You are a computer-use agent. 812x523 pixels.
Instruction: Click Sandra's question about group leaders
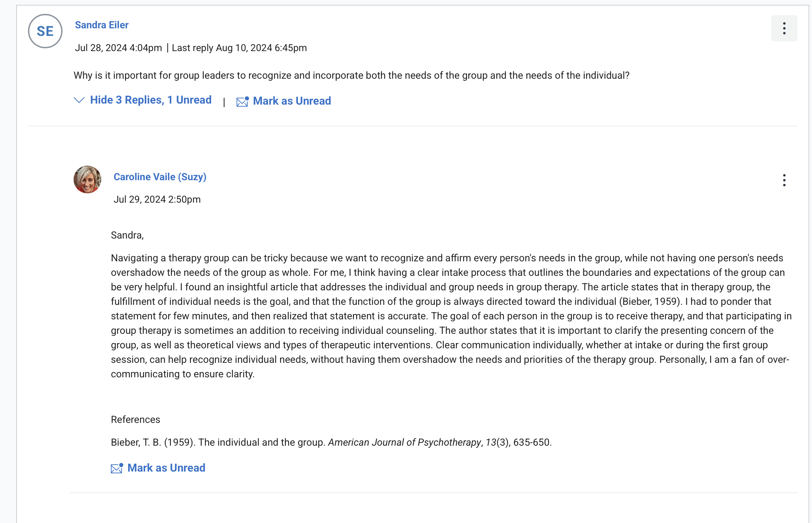click(351, 76)
